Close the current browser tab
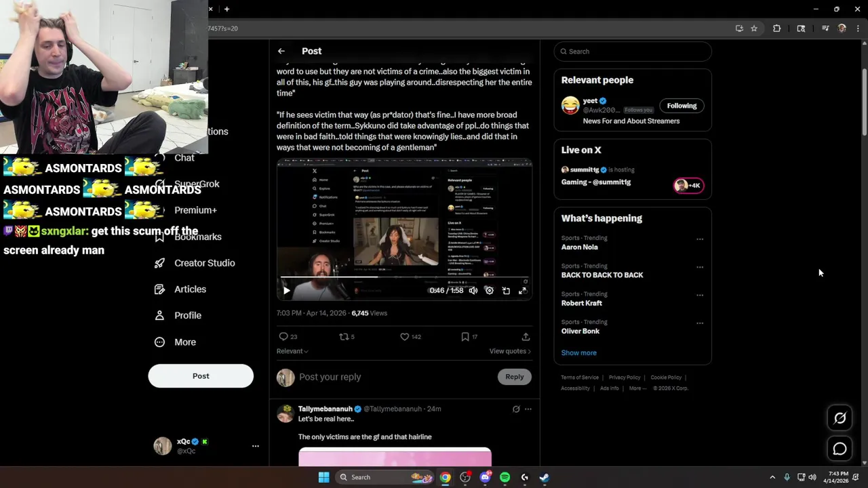The height and width of the screenshot is (488, 868). 211,9
